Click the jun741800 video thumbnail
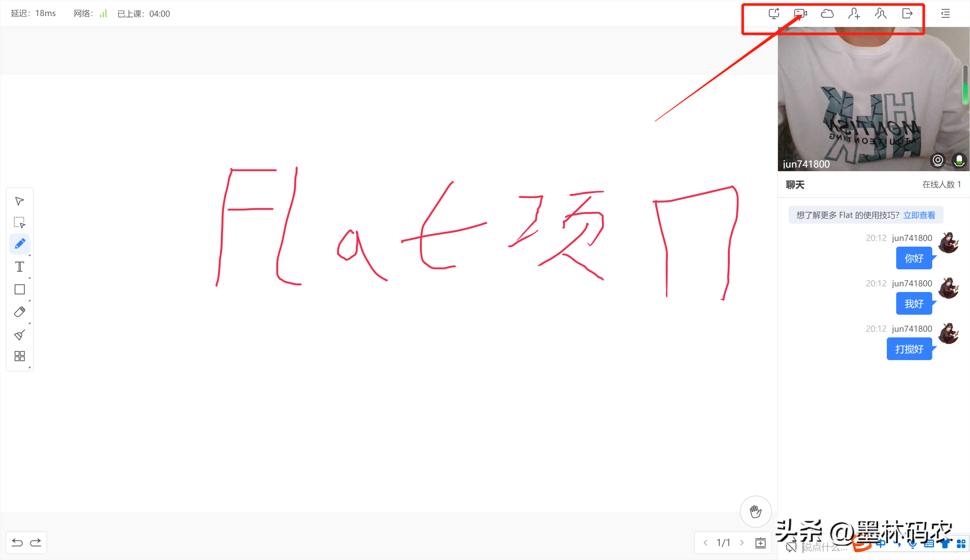Image resolution: width=970 pixels, height=560 pixels. 873,99
